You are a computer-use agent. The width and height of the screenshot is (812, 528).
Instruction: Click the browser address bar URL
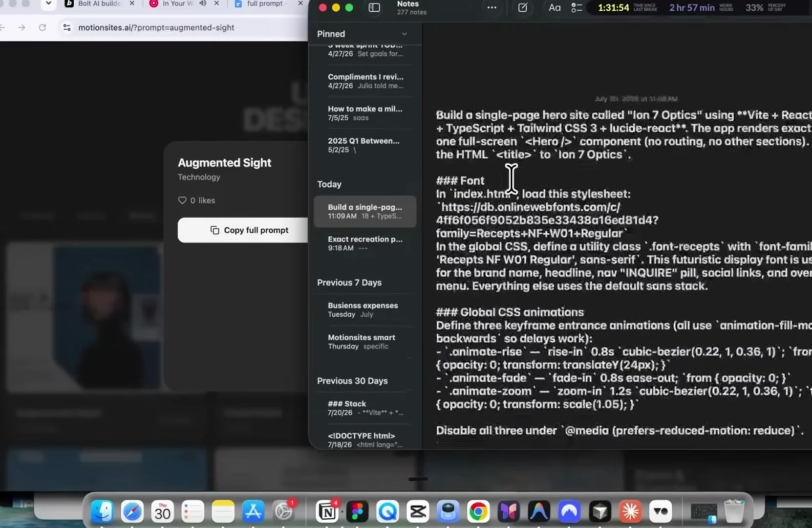pyautogui.click(x=156, y=27)
